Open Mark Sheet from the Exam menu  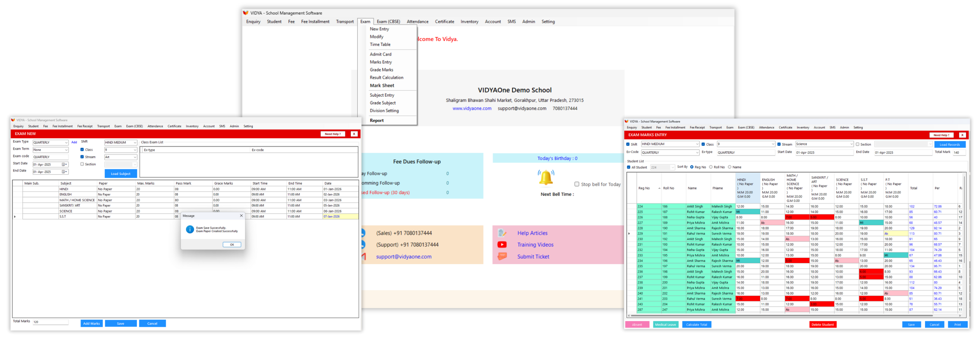click(x=382, y=85)
